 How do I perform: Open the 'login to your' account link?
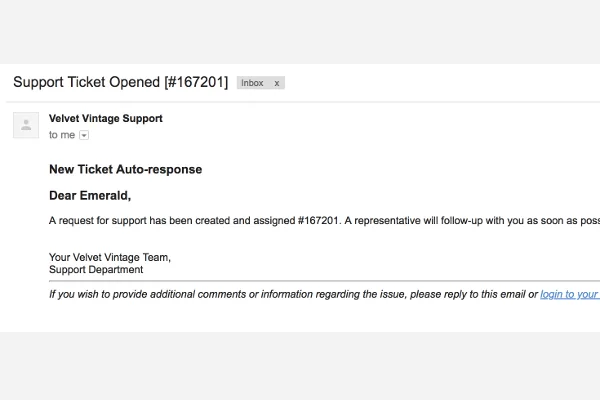pyautogui.click(x=570, y=294)
